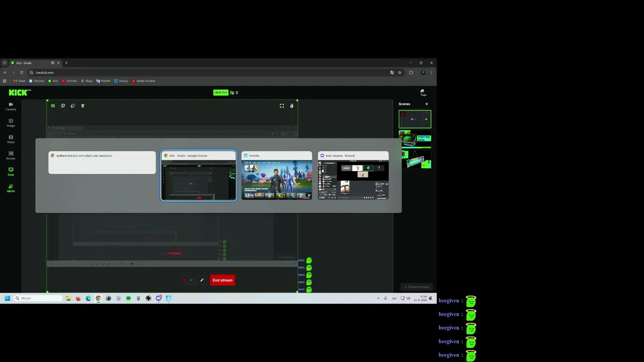Reload the live.kick.com page

point(21,72)
